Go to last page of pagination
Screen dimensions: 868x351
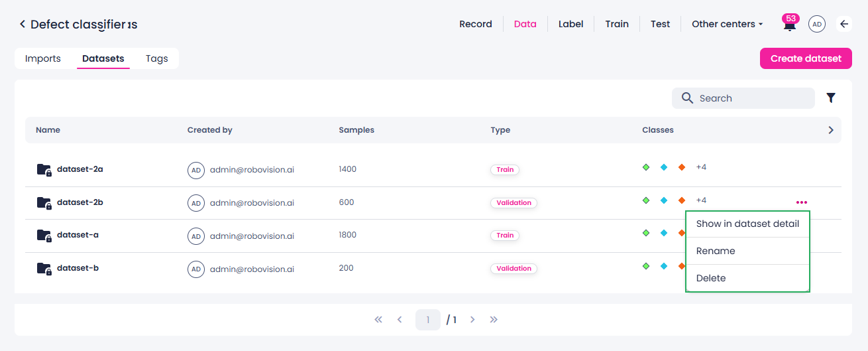[x=494, y=320]
